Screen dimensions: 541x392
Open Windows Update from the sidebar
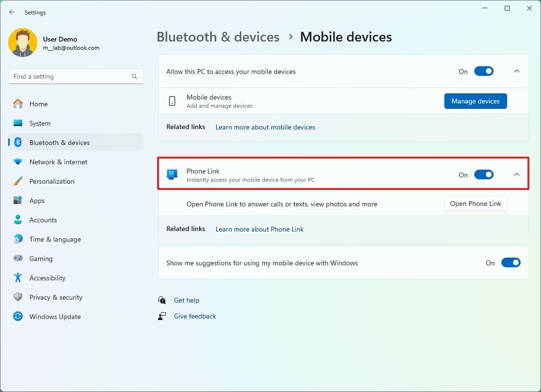tap(55, 317)
